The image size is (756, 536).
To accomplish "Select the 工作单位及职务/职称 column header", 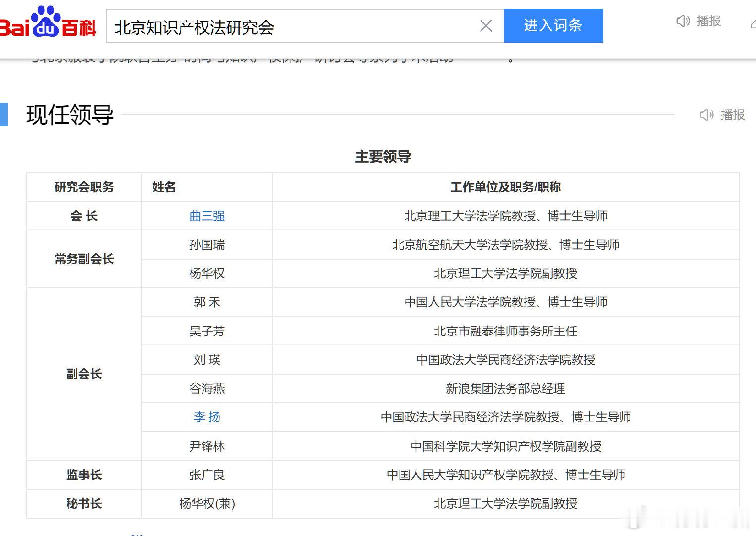I will (506, 187).
